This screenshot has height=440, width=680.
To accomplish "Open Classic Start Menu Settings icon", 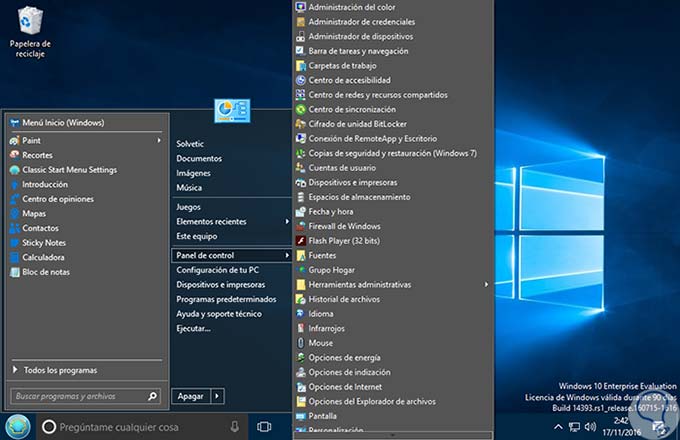I will [x=14, y=170].
